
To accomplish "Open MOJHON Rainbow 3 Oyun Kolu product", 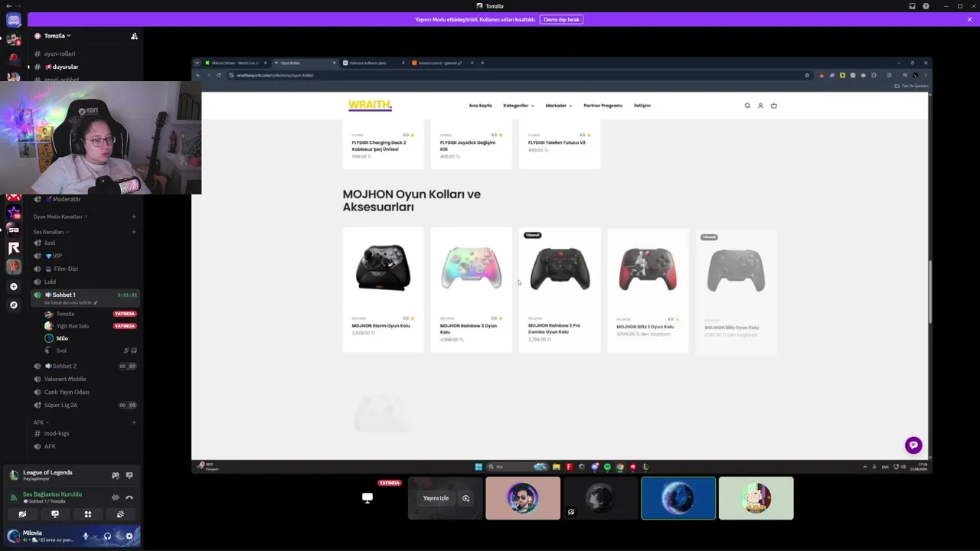I will click(471, 289).
